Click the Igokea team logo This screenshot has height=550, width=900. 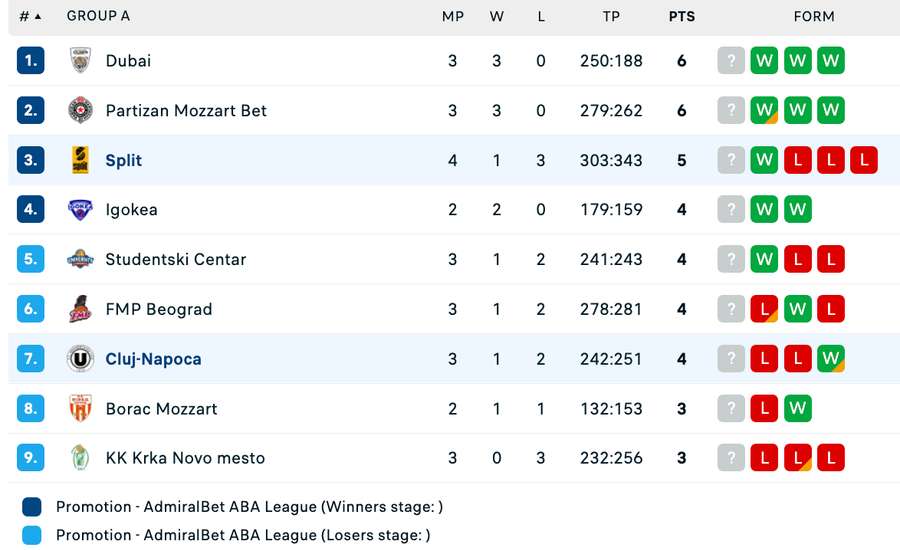click(80, 210)
